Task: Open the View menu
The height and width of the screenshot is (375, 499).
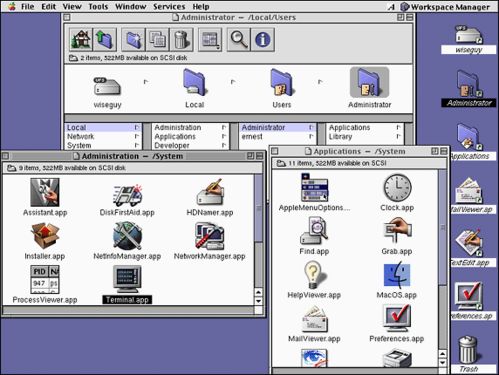Action: [x=72, y=6]
